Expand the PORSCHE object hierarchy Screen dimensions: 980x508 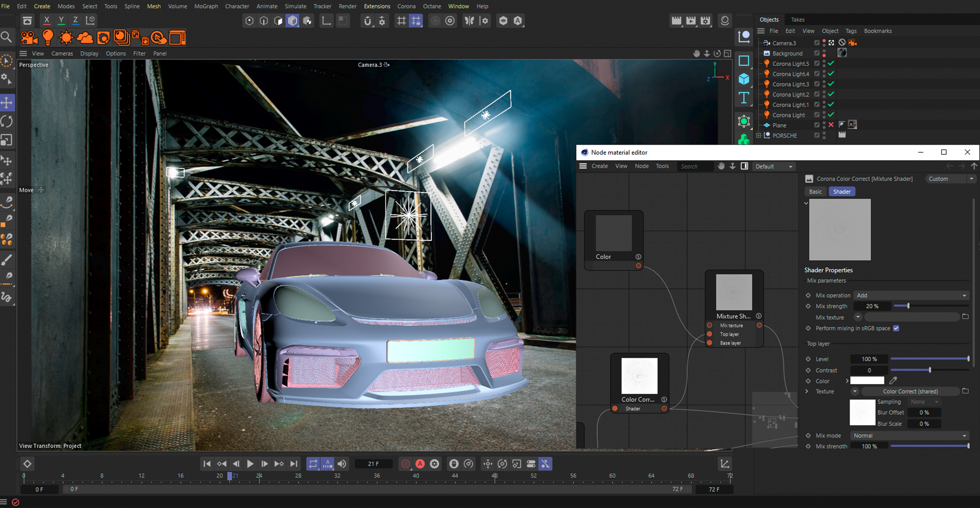[x=759, y=135]
